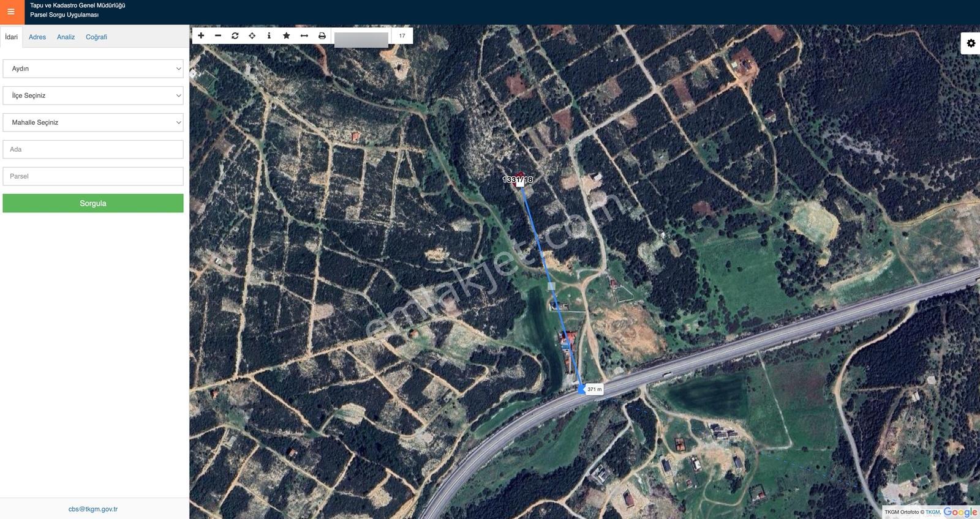Open the Mahalle Seçiniz dropdown

point(93,122)
